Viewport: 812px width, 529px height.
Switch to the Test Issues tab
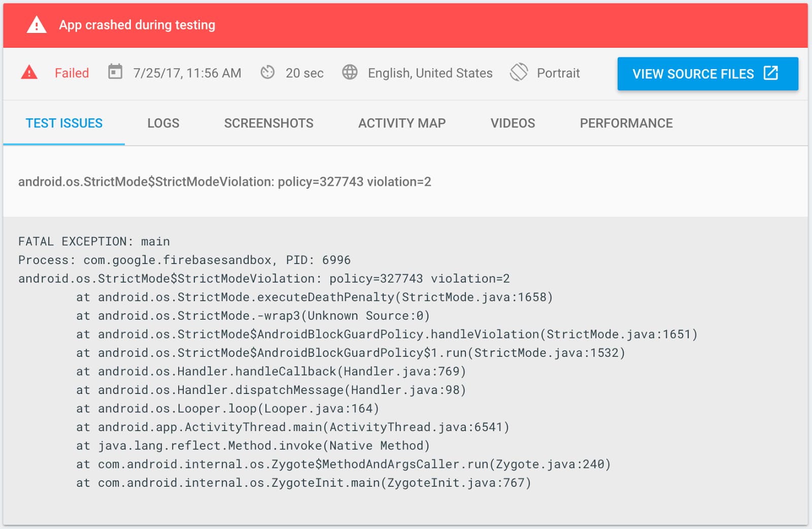(64, 123)
